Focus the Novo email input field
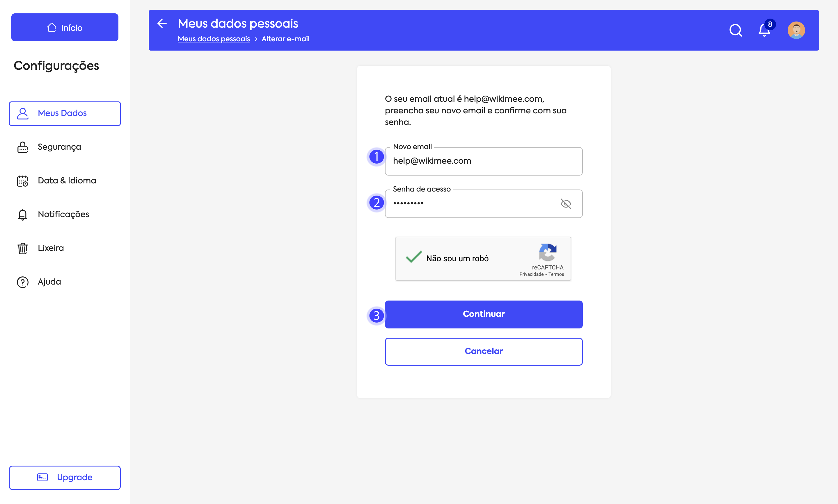838x504 pixels. [x=483, y=161]
